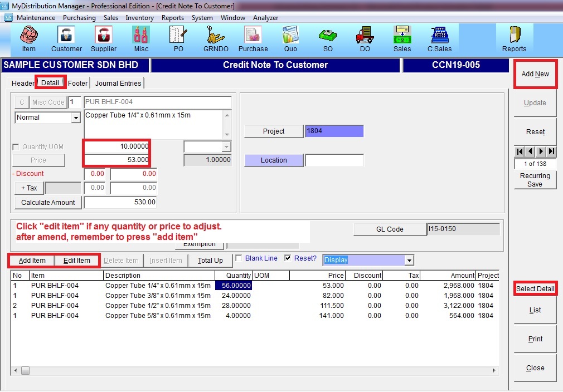Enable the Quantity UOM checkbox

pos(16,147)
